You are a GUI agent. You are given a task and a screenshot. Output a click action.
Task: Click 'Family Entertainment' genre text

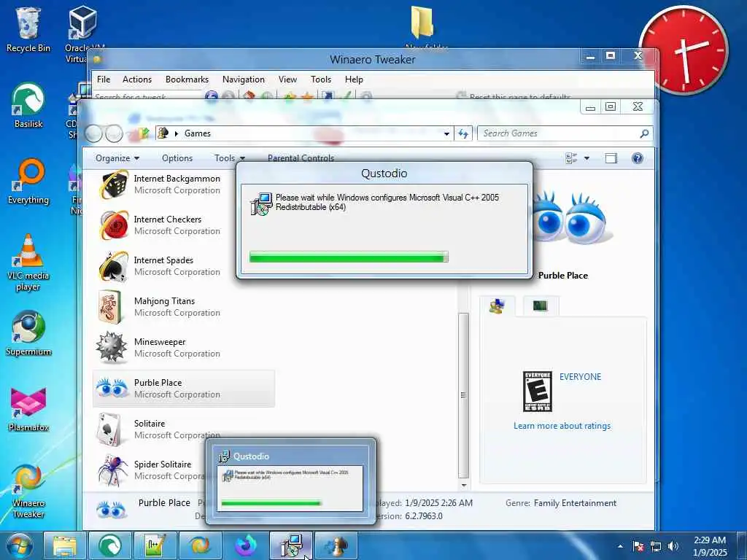click(x=575, y=503)
